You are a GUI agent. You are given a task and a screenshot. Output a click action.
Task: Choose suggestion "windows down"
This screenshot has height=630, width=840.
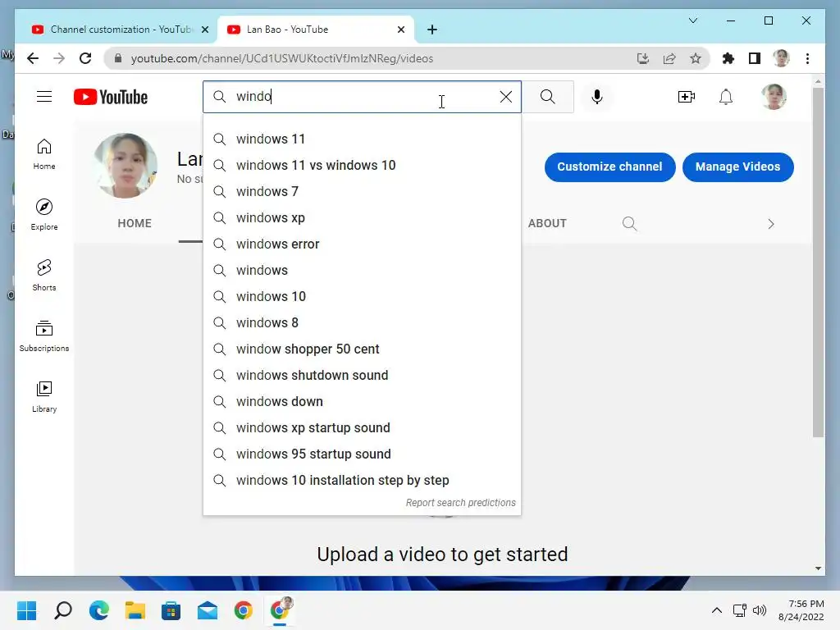click(x=362, y=401)
